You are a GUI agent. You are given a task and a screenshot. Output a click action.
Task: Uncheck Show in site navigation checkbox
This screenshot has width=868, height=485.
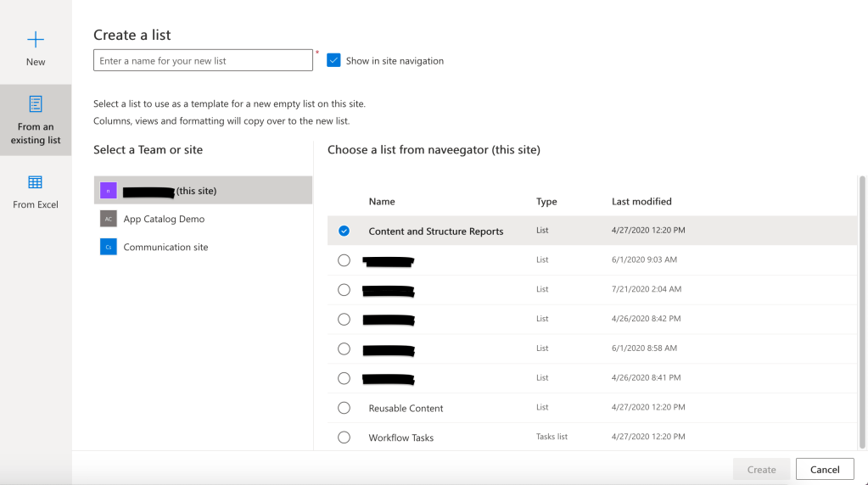click(x=333, y=60)
